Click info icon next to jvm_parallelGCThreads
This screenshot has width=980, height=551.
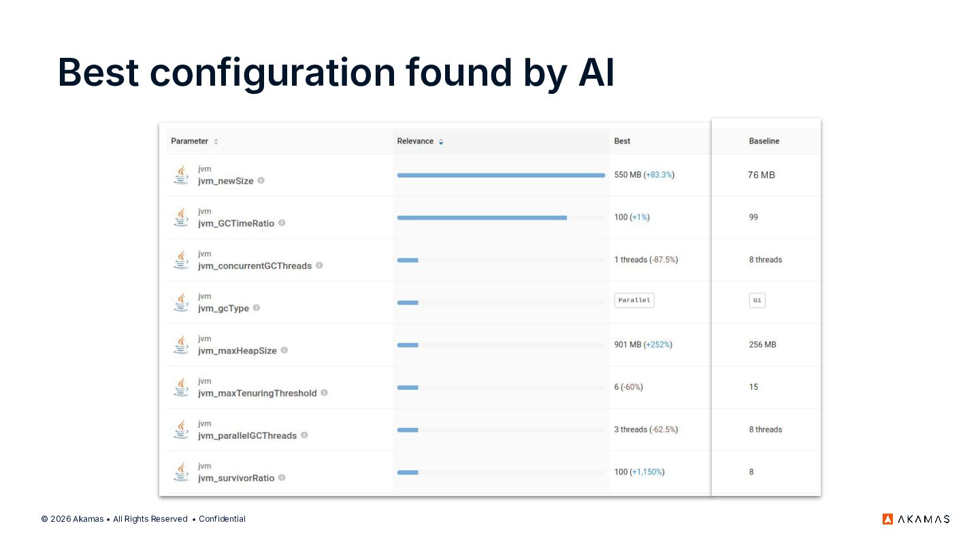[x=304, y=435]
